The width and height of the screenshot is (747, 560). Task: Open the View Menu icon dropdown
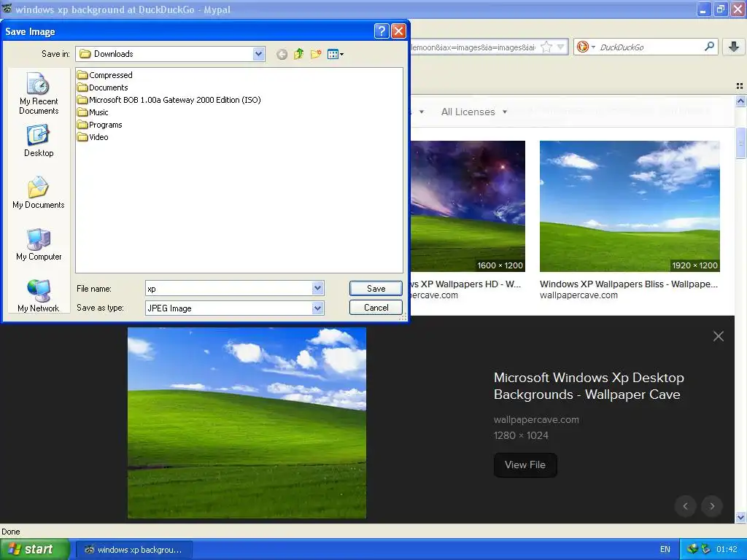336,54
